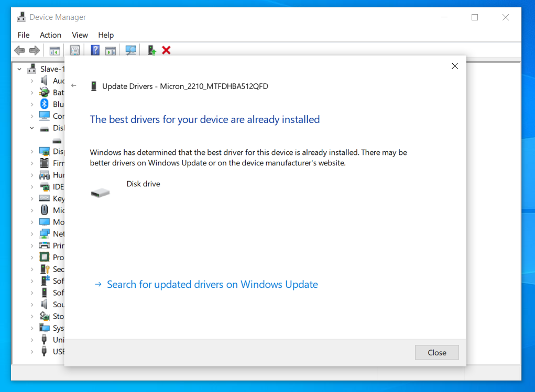Click the Update device driver toolbar icon
The height and width of the screenshot is (392, 535).
click(151, 50)
